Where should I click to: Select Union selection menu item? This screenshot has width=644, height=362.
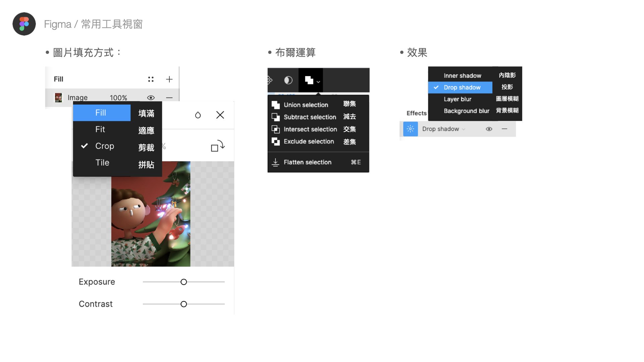pos(306,105)
